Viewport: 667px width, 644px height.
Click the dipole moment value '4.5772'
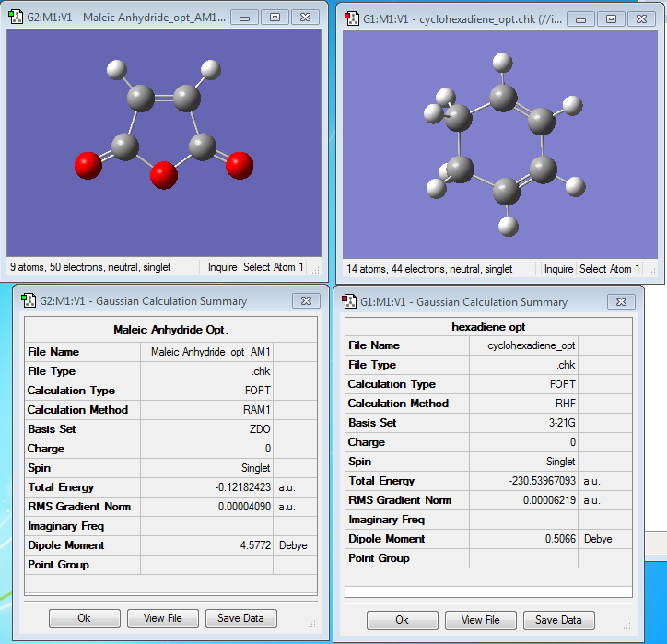click(x=255, y=545)
